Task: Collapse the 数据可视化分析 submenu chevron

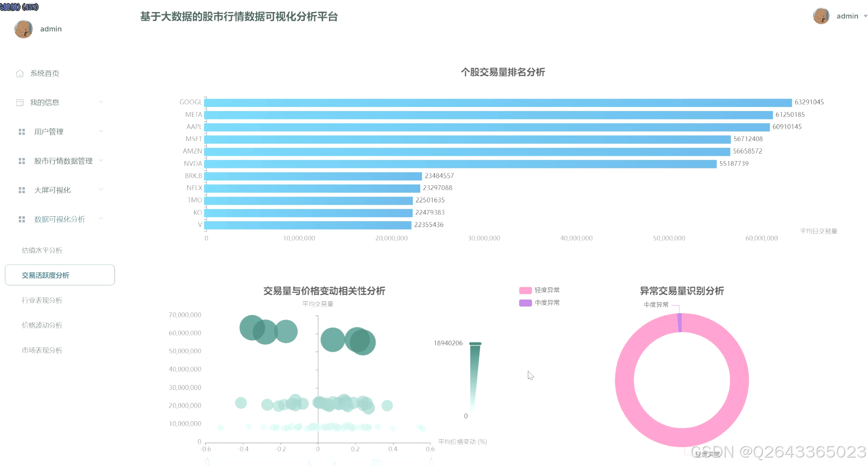Action: [101, 218]
